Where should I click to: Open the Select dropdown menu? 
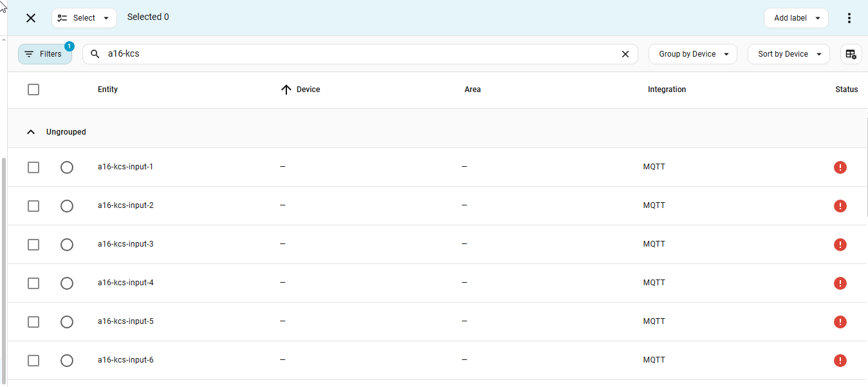[x=84, y=18]
